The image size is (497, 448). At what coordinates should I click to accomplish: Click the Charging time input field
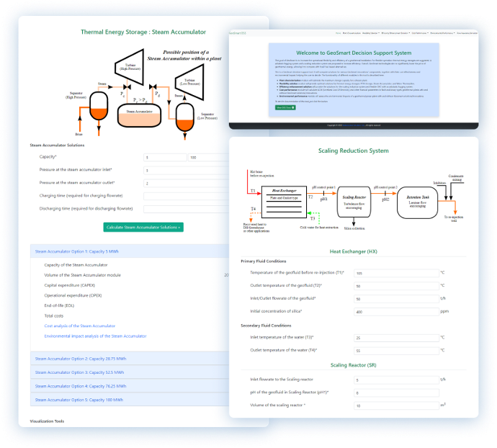point(186,196)
